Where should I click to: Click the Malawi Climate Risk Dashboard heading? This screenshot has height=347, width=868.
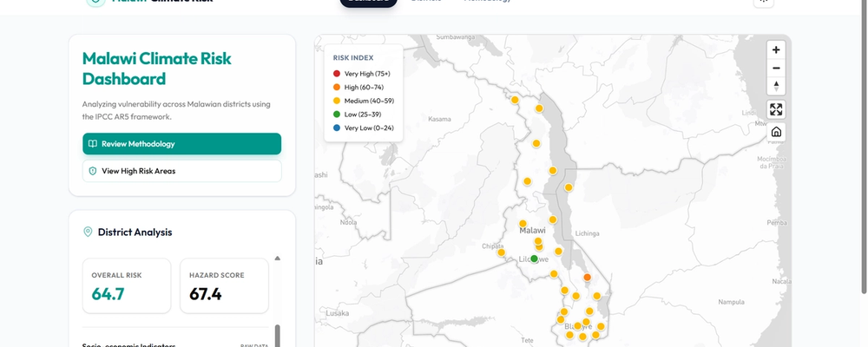click(x=156, y=69)
